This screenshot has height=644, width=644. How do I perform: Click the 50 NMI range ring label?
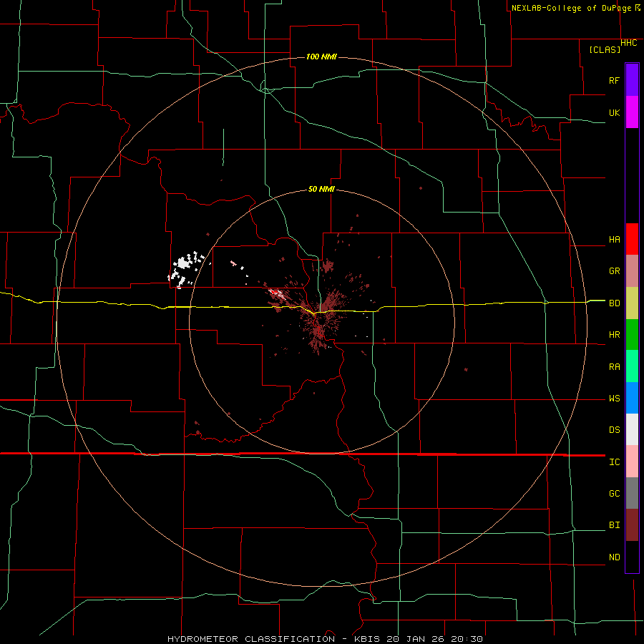pyautogui.click(x=321, y=189)
